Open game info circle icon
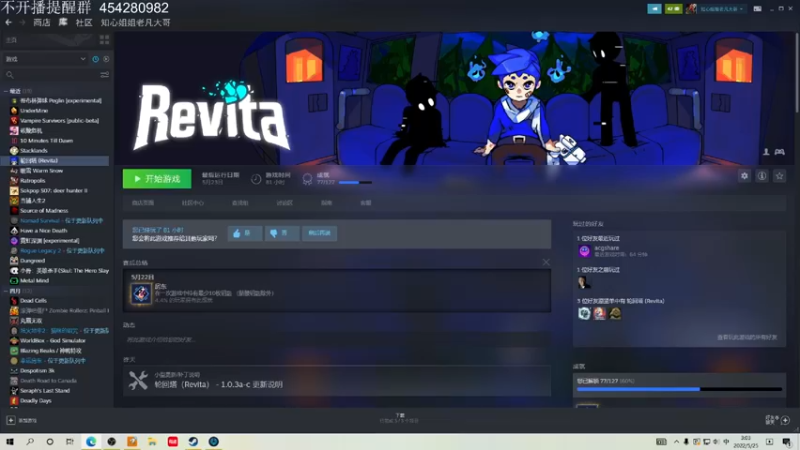Screen dimensions: 800x450 pyautogui.click(x=762, y=176)
